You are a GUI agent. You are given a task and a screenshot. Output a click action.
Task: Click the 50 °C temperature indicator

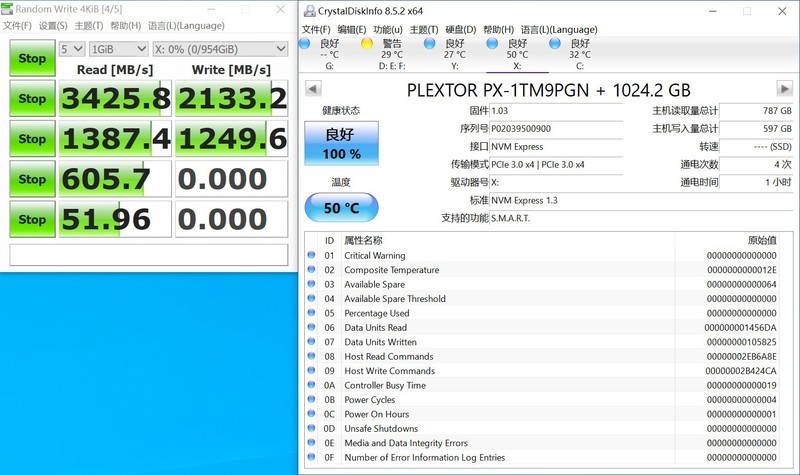pyautogui.click(x=341, y=207)
